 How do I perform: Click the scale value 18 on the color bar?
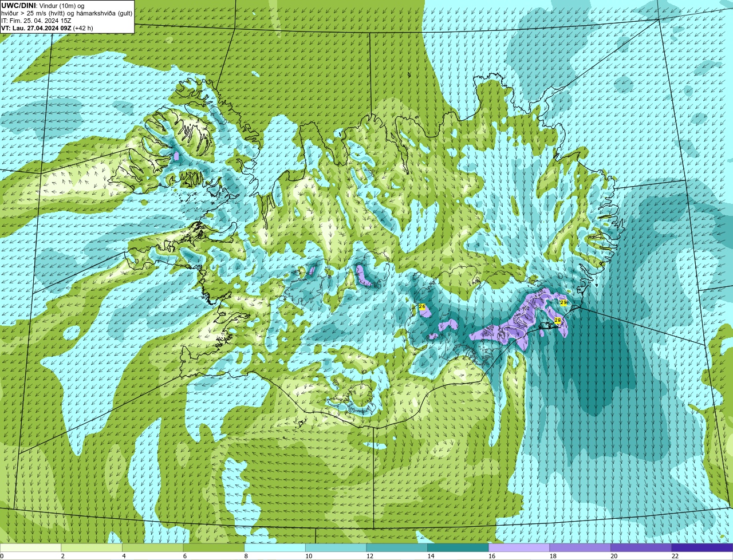pyautogui.click(x=553, y=556)
